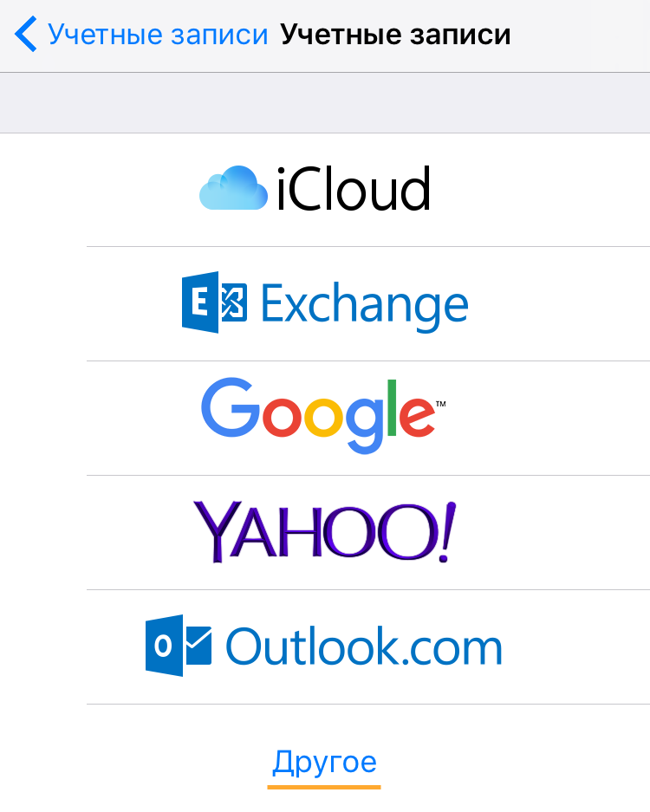Image resolution: width=650 pixels, height=812 pixels.
Task: Tap the orange underline beneath Другое
Action: click(324, 787)
